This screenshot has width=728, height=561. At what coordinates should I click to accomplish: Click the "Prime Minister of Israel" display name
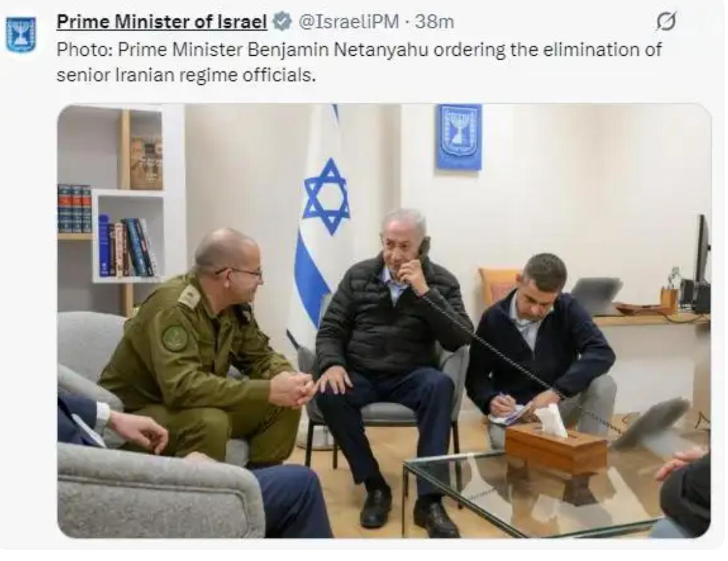[162, 22]
